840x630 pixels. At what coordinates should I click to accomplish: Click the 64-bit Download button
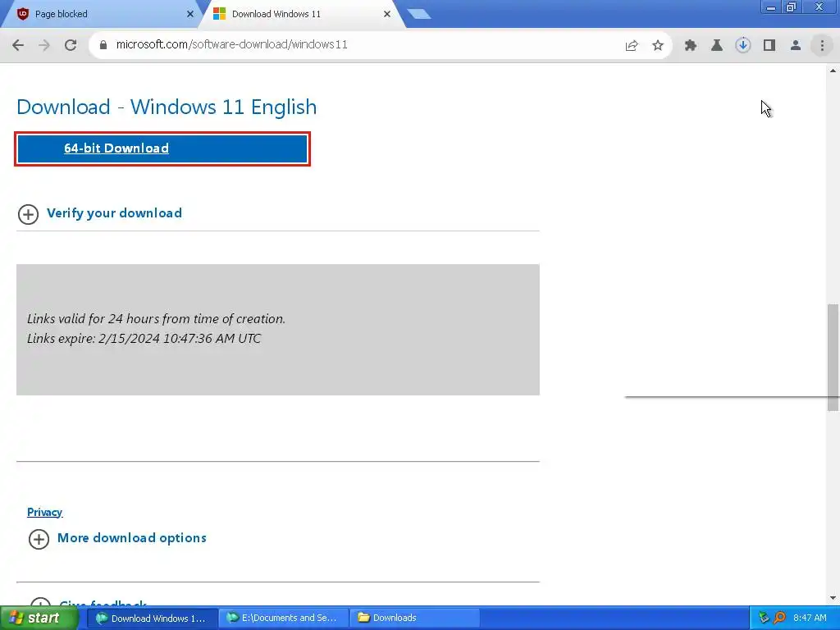(x=162, y=148)
